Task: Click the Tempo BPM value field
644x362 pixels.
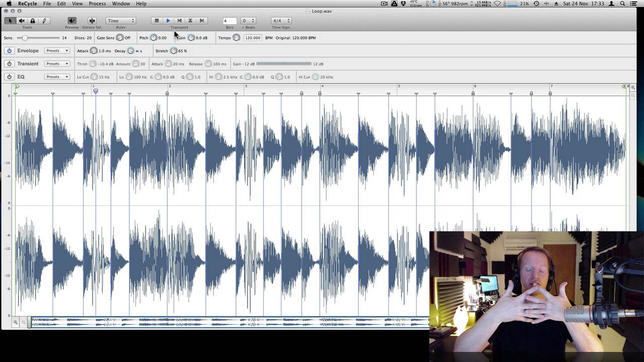Action: 253,38
